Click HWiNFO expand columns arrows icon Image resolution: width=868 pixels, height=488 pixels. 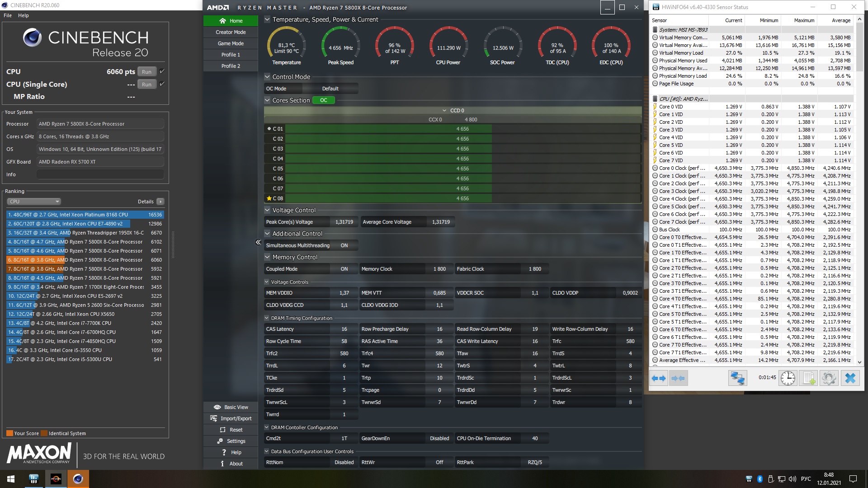[x=658, y=378]
